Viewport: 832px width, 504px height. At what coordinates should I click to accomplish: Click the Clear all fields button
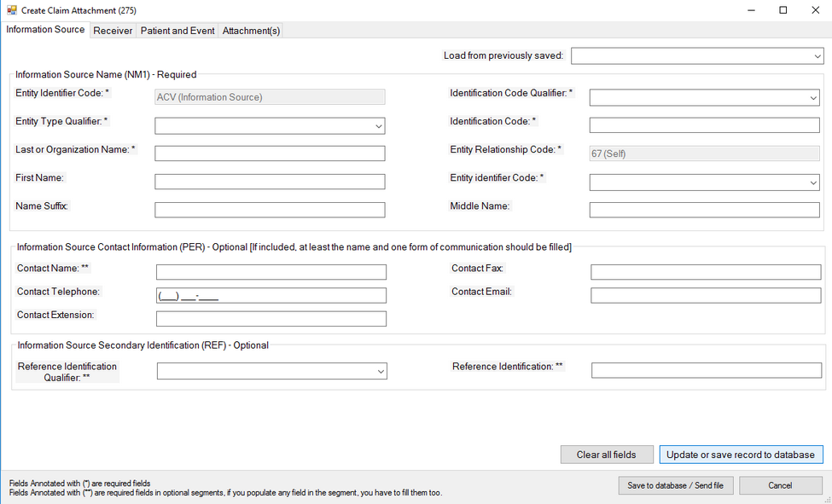tap(607, 454)
